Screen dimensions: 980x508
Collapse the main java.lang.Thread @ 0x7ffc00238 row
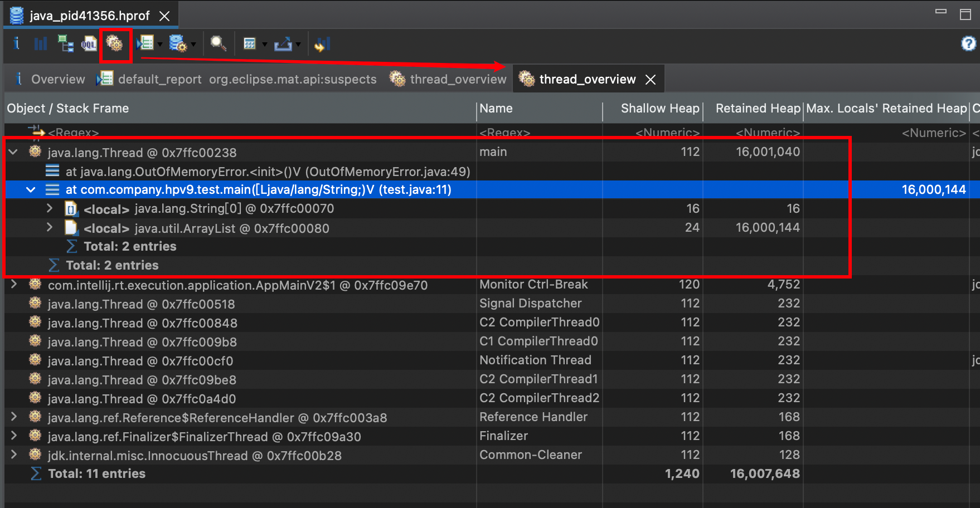[x=13, y=152]
